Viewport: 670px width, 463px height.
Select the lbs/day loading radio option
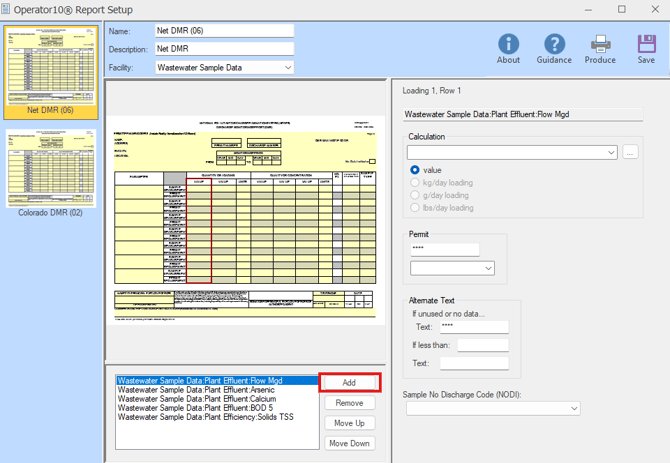416,208
